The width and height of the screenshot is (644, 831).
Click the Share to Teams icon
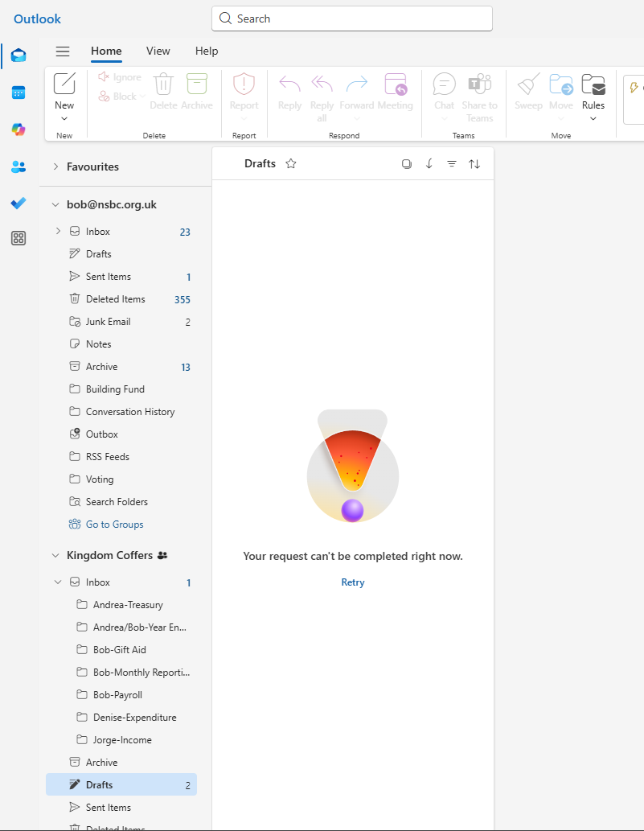coord(480,84)
